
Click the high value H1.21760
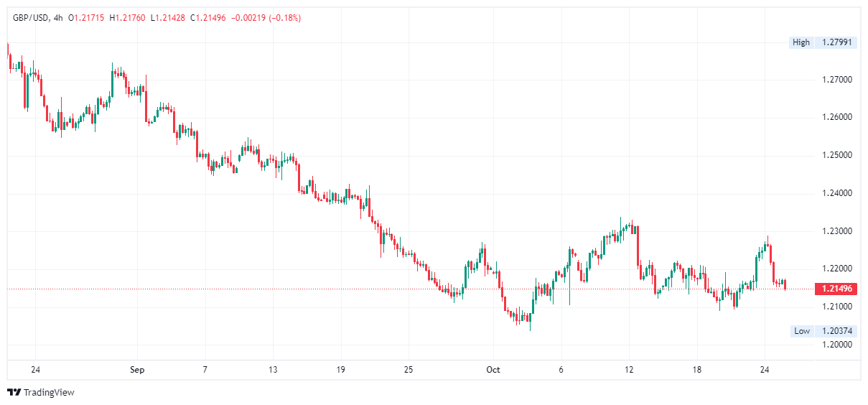(128, 18)
